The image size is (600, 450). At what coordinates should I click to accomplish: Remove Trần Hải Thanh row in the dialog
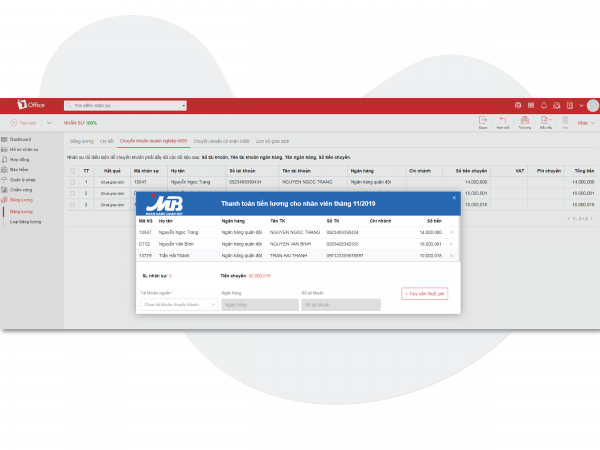click(x=452, y=255)
